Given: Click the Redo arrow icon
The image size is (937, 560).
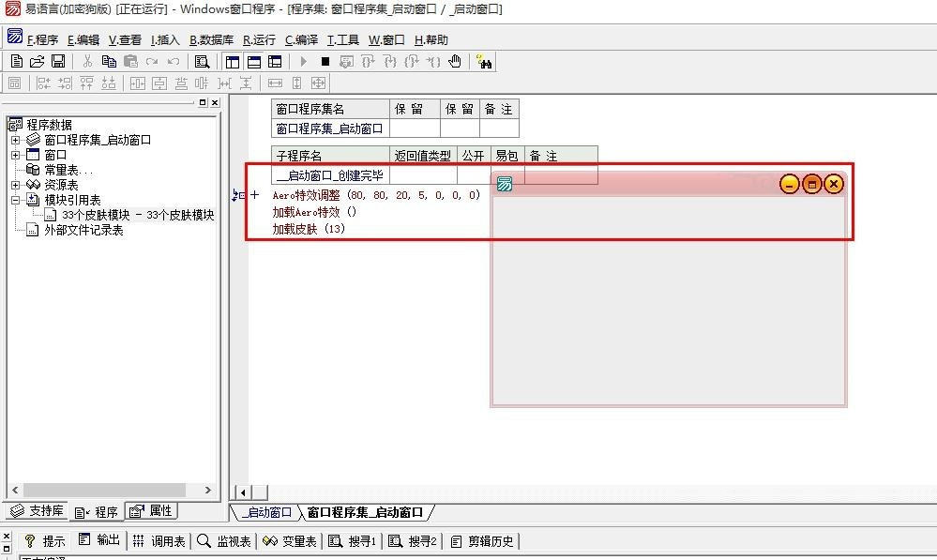Looking at the screenshot, I should pyautogui.click(x=152, y=62).
